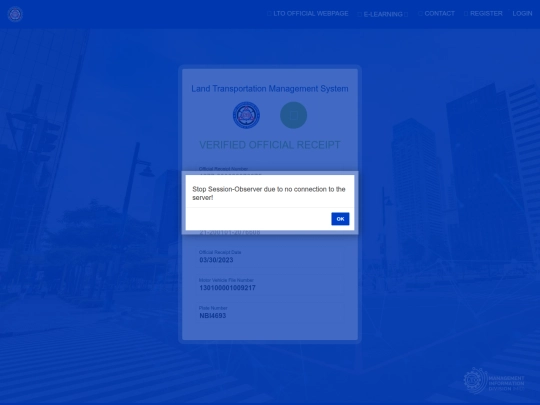The width and height of the screenshot is (540, 405).
Task: Click the LTO logo in the header
Action: coord(15,14)
